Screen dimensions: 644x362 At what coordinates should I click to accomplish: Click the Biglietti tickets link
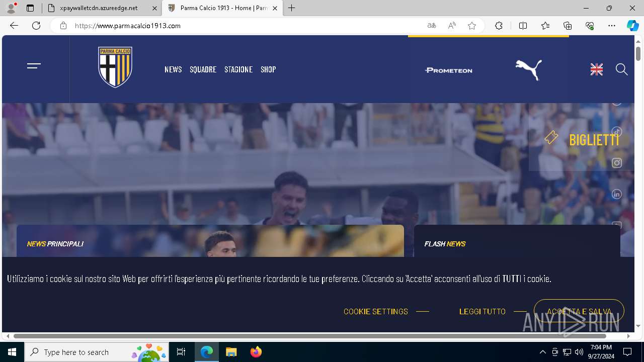(594, 140)
